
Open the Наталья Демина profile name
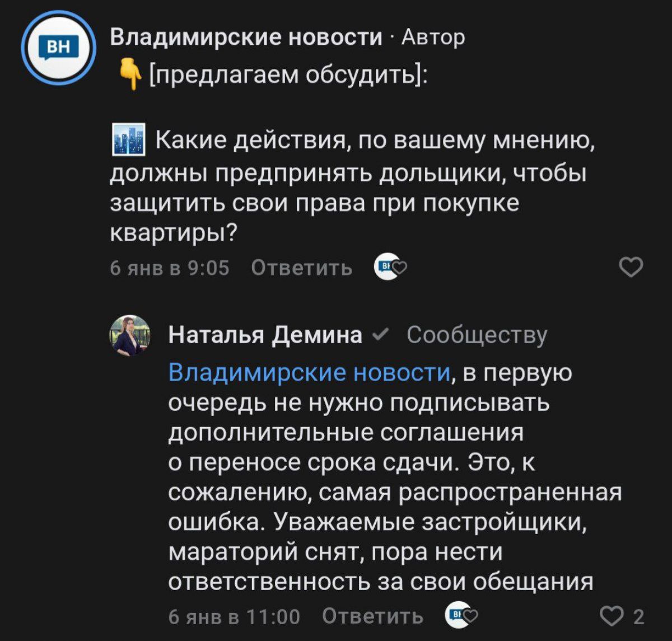click(x=265, y=335)
